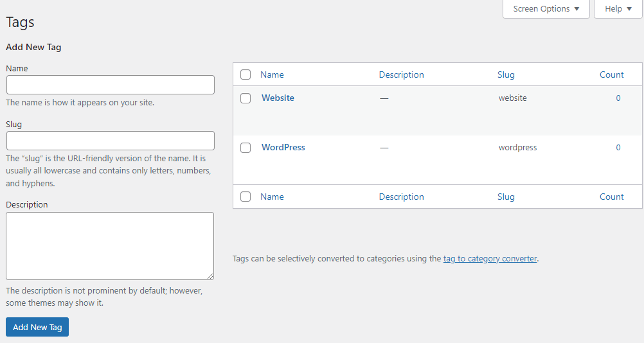The image size is (644, 343).
Task: Tick the checkbox for the WordPress tag
Action: [x=246, y=148]
